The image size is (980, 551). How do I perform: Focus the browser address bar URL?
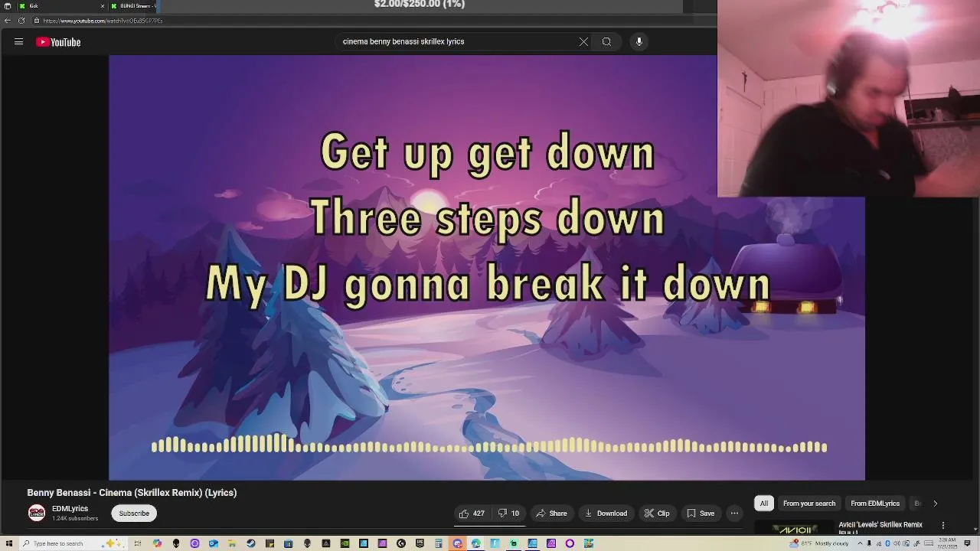pyautogui.click(x=103, y=21)
